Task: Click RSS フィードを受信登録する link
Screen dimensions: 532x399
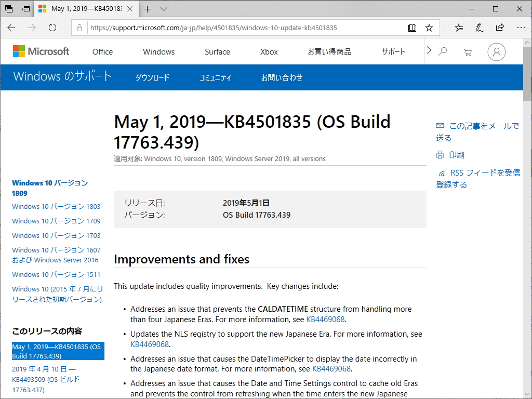Action: 478,179
